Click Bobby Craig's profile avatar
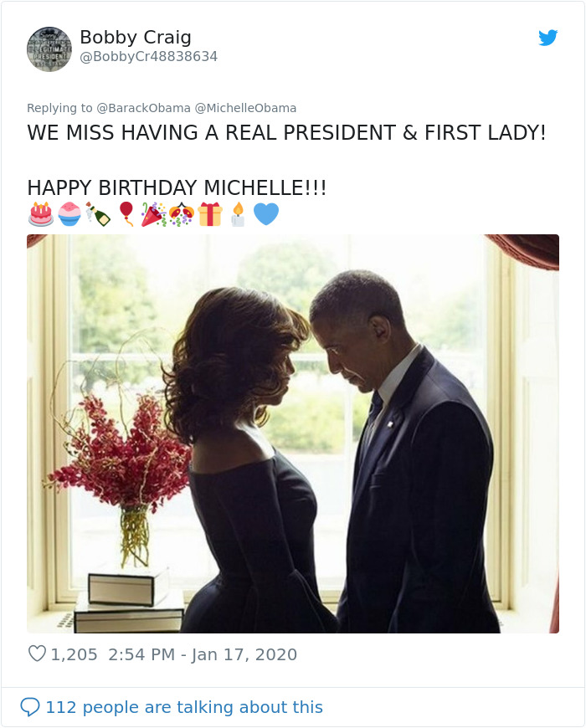 click(49, 49)
